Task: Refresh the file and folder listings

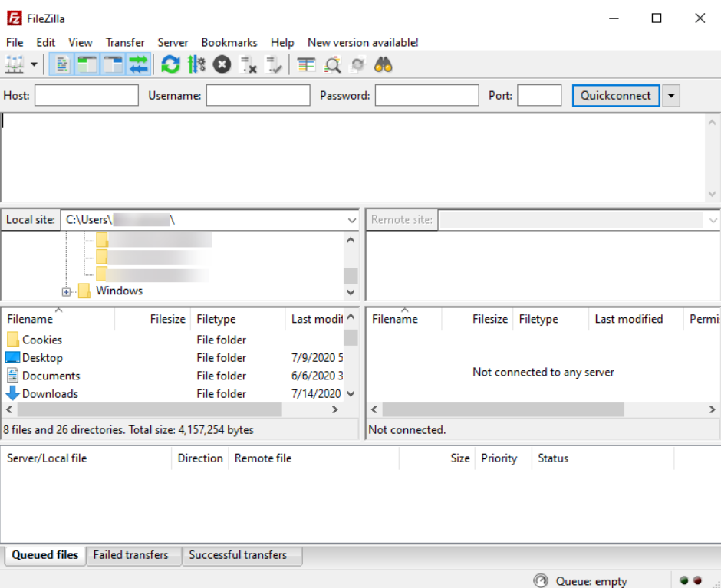Action: coord(170,64)
